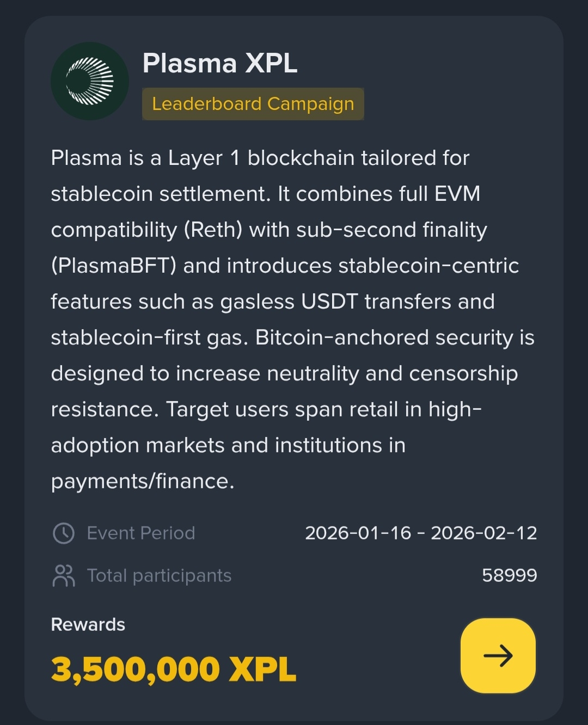
Task: Click the Total participants people icon
Action: [64, 576]
